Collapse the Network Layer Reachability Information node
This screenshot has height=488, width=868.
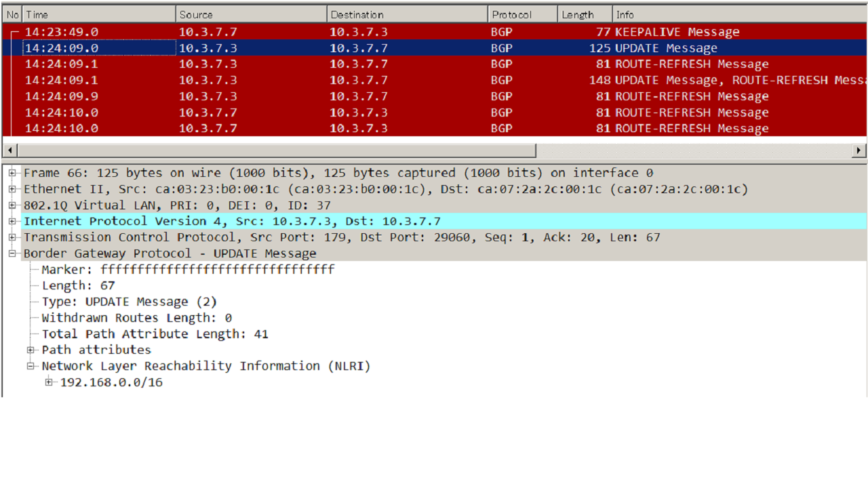(31, 366)
